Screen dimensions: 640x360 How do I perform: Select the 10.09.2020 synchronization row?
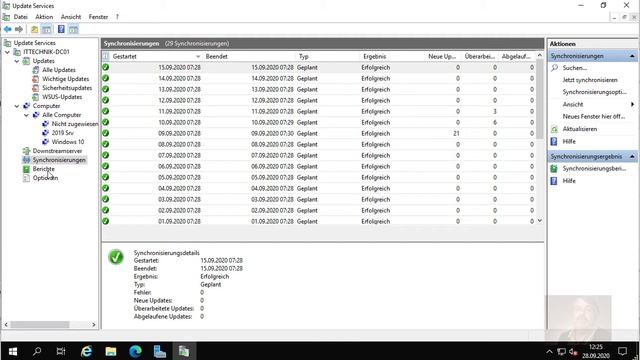coord(318,122)
